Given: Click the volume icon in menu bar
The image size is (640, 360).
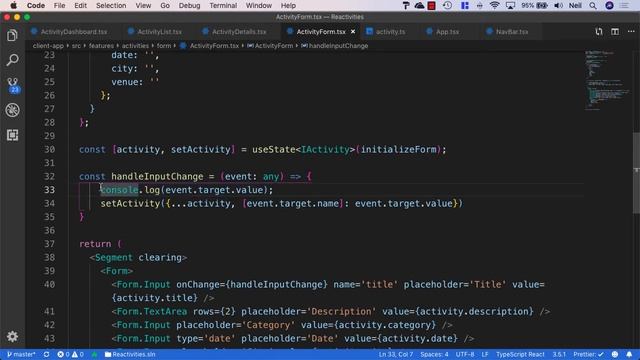Looking at the screenshot, I should pos(558,6).
